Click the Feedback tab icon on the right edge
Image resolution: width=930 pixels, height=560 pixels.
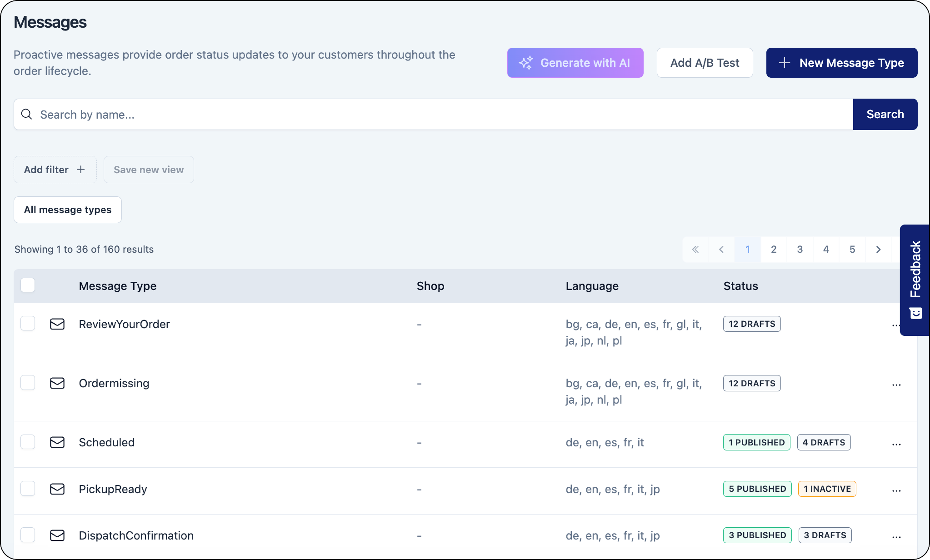tap(916, 313)
